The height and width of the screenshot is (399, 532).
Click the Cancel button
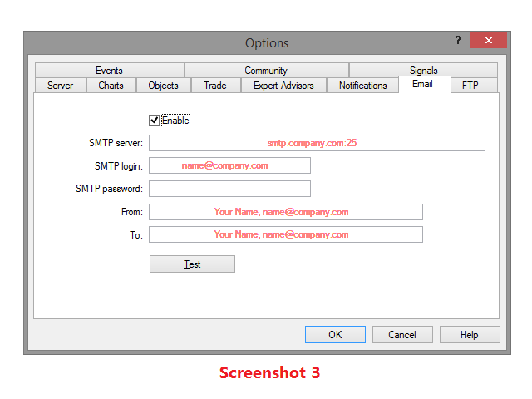tap(402, 335)
